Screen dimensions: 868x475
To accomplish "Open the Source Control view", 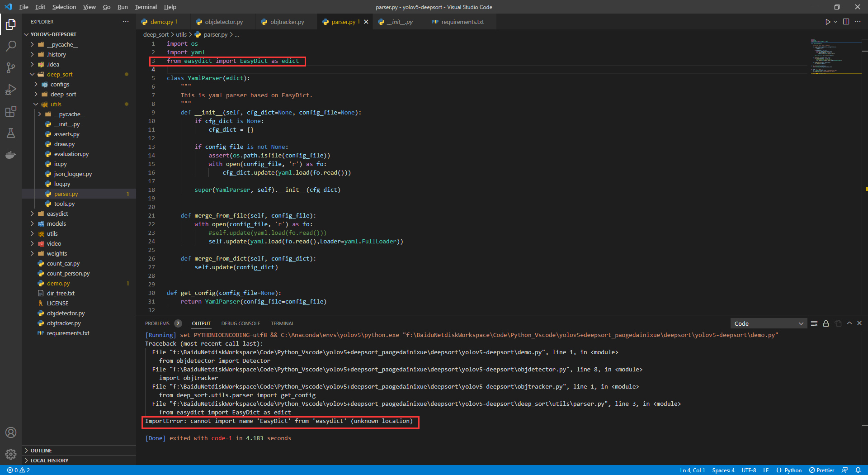I will pyautogui.click(x=11, y=68).
